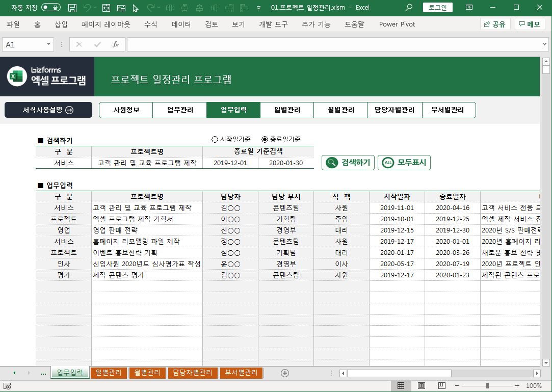This screenshot has height=392, width=552.
Task: Select the 시작일기준 radio button
Action: (215, 140)
